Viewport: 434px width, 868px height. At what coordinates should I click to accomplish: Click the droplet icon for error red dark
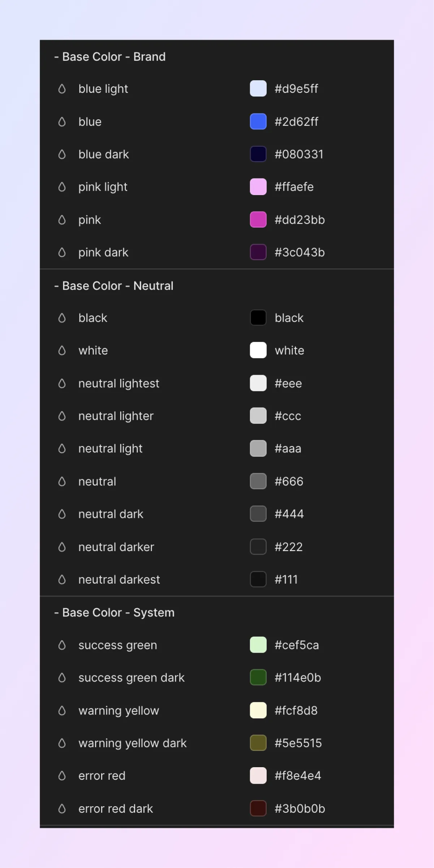[62, 808]
